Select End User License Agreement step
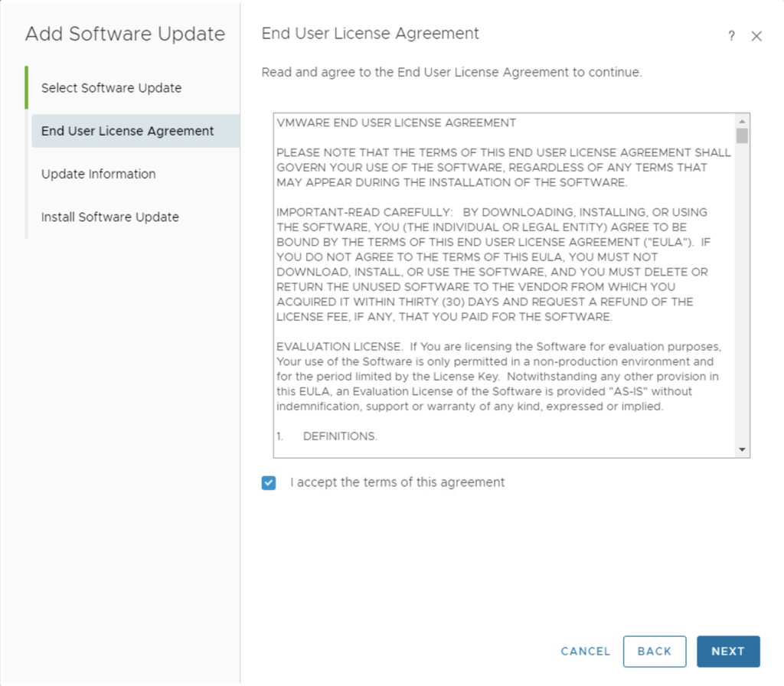This screenshot has height=686, width=784. point(127,131)
